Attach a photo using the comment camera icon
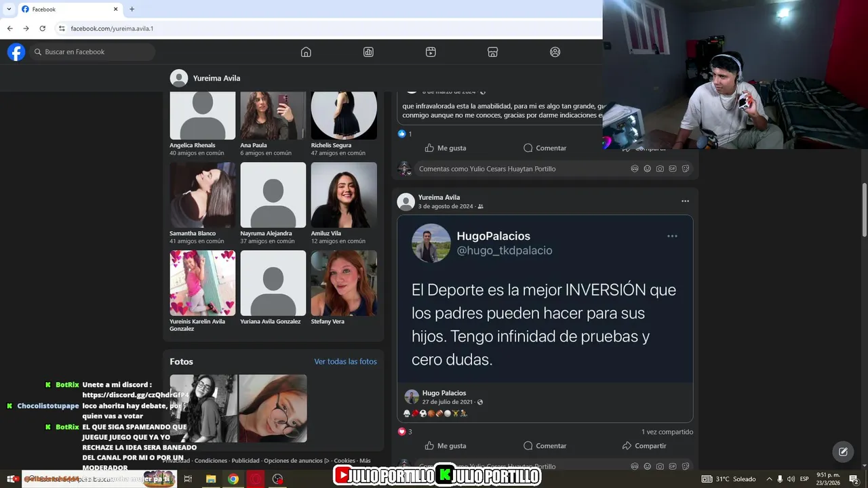868x488 pixels. [660, 169]
